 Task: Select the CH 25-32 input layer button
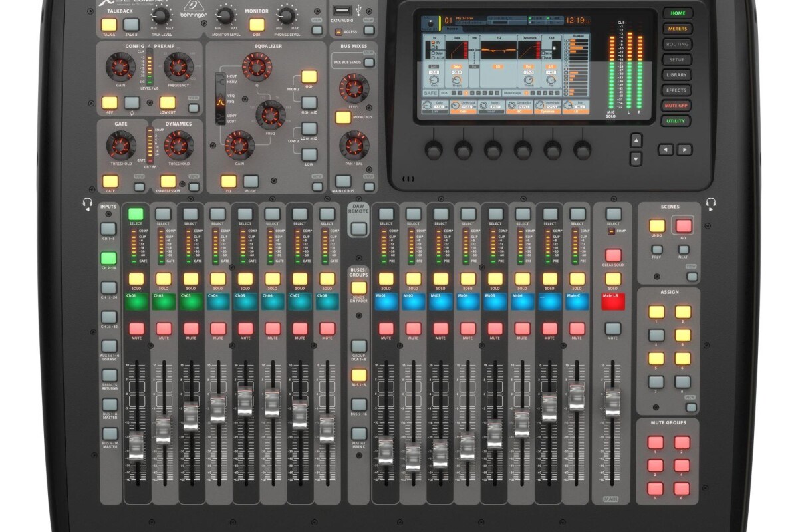[x=109, y=317]
